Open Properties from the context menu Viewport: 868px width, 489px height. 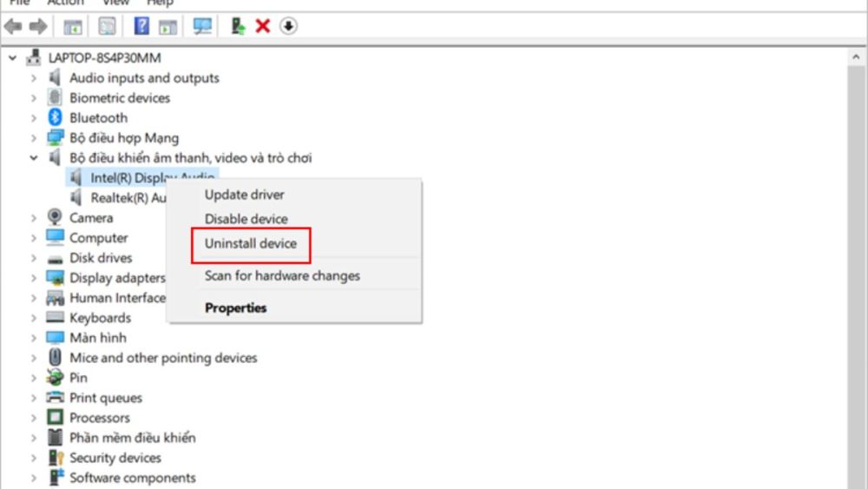click(x=235, y=307)
